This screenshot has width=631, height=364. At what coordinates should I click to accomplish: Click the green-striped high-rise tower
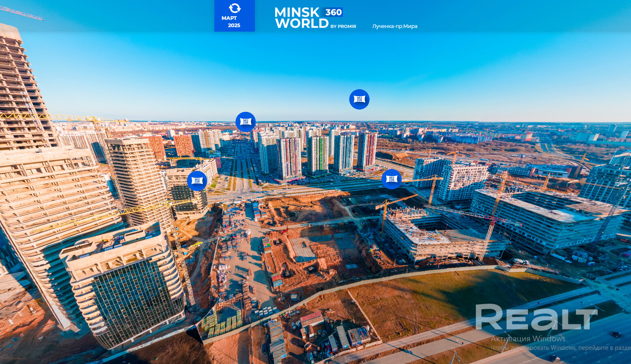[317, 154]
